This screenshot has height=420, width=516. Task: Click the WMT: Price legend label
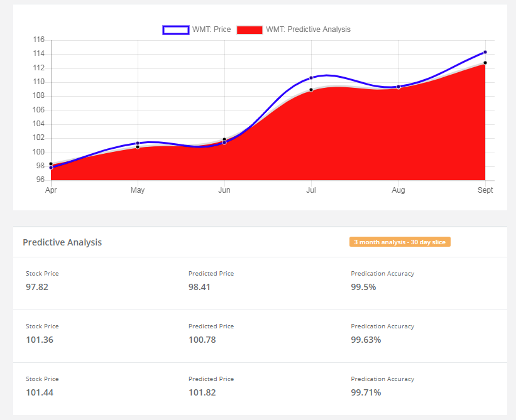(x=211, y=30)
